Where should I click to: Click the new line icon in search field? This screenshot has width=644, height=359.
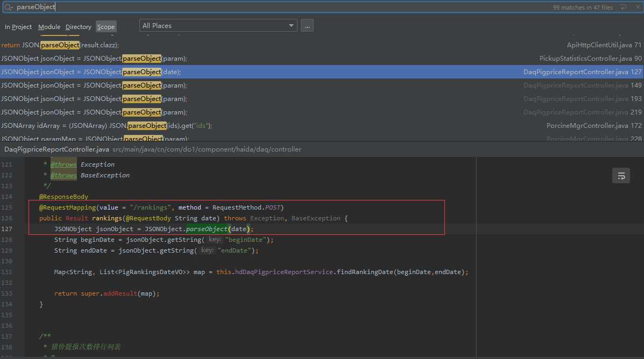[623, 8]
